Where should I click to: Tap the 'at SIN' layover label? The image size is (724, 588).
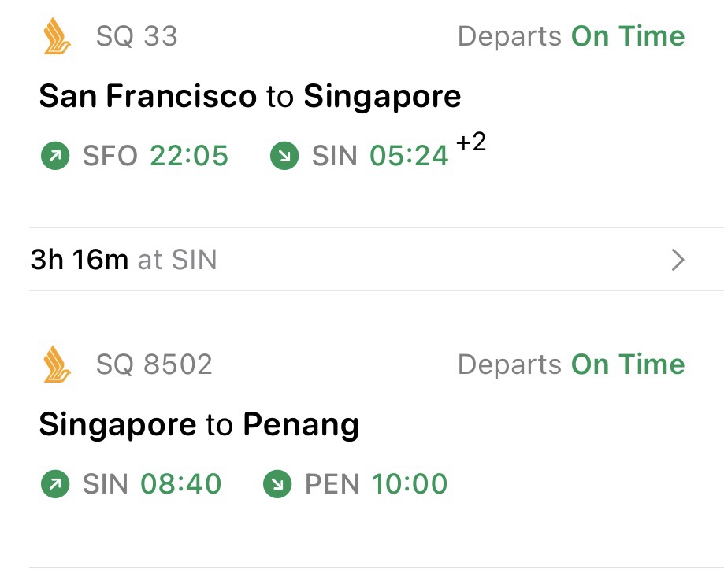pos(177,260)
